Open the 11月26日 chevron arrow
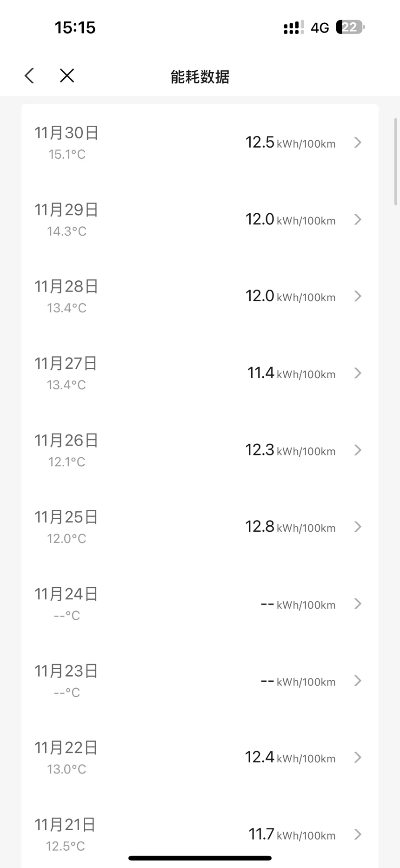The image size is (400, 868). click(358, 450)
